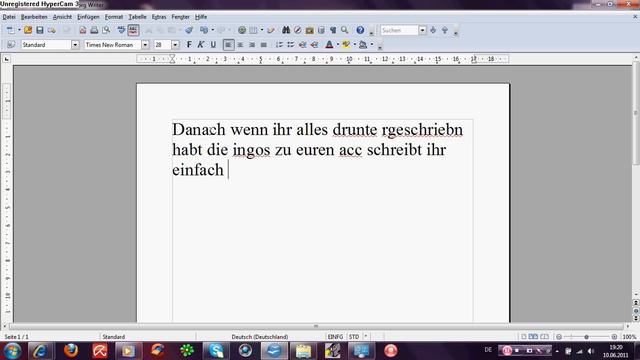
Task: Open the Datei menu
Action: click(x=9, y=17)
